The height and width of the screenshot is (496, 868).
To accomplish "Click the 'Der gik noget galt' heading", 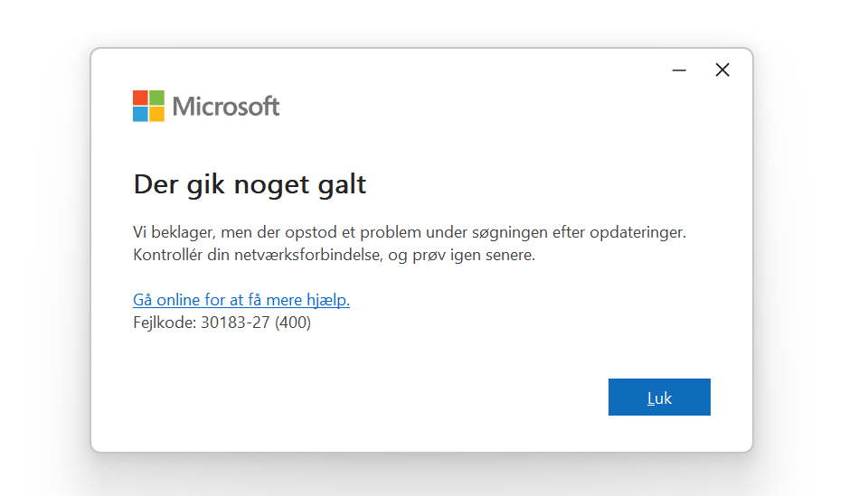I will [x=250, y=184].
